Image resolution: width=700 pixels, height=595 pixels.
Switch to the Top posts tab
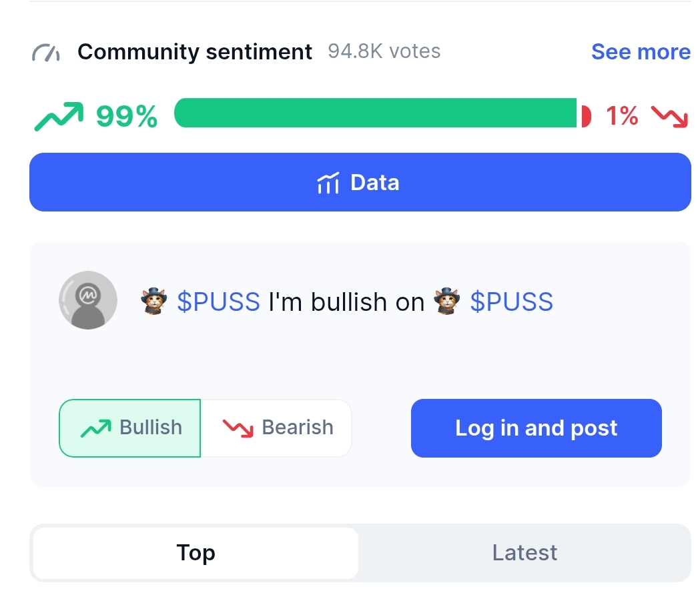pos(196,553)
